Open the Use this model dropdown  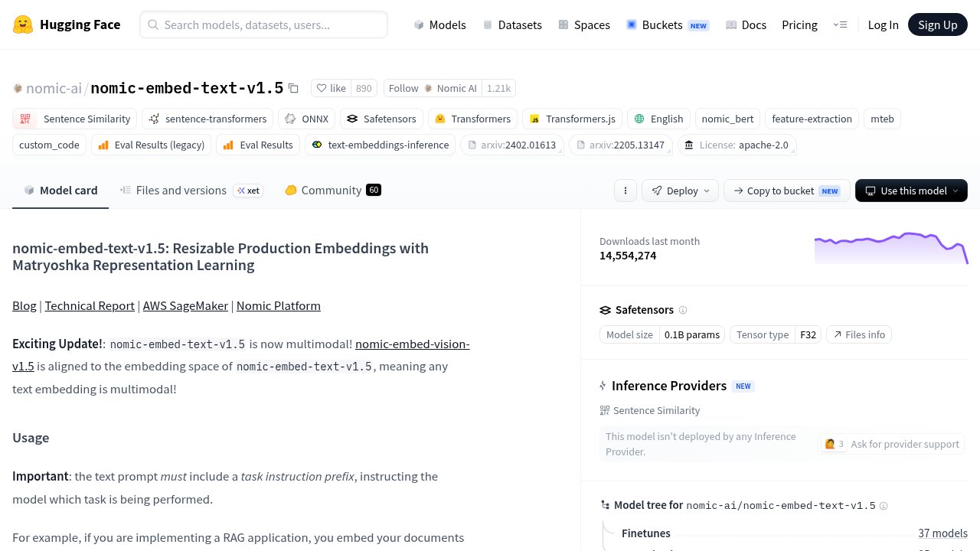tap(911, 191)
